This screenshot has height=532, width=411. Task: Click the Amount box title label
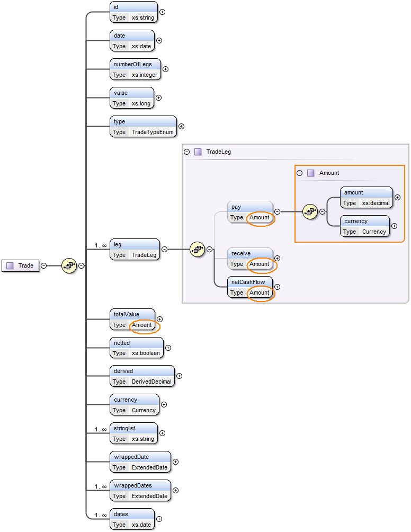[329, 173]
